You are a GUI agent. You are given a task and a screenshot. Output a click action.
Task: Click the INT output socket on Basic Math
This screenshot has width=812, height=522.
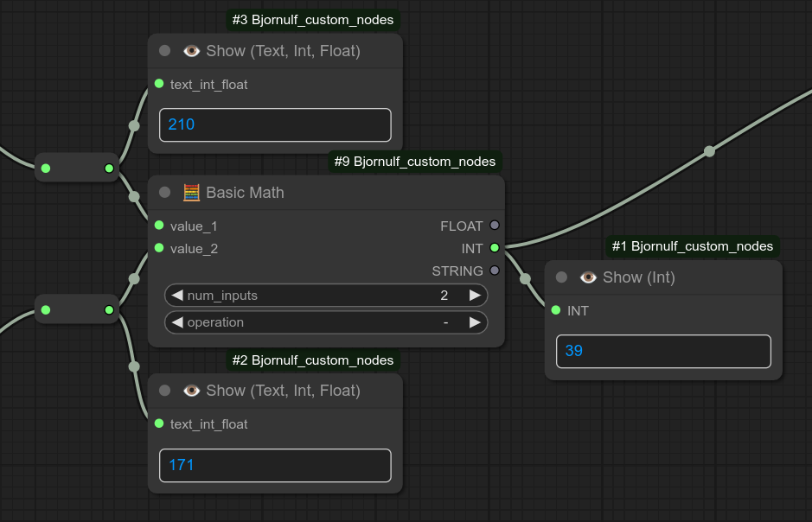click(x=495, y=248)
